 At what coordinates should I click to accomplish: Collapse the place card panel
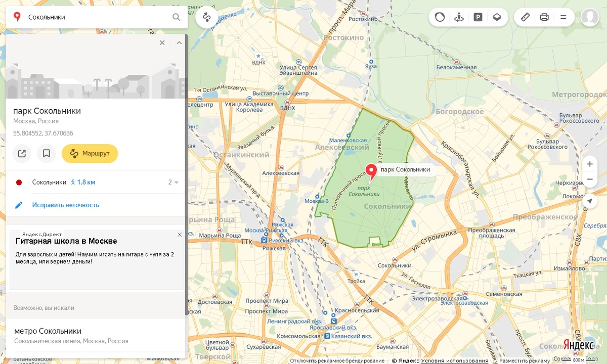click(x=179, y=43)
